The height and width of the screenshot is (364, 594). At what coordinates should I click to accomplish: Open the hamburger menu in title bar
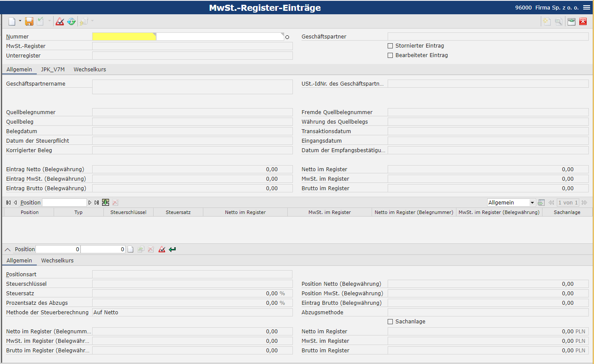pyautogui.click(x=586, y=7)
